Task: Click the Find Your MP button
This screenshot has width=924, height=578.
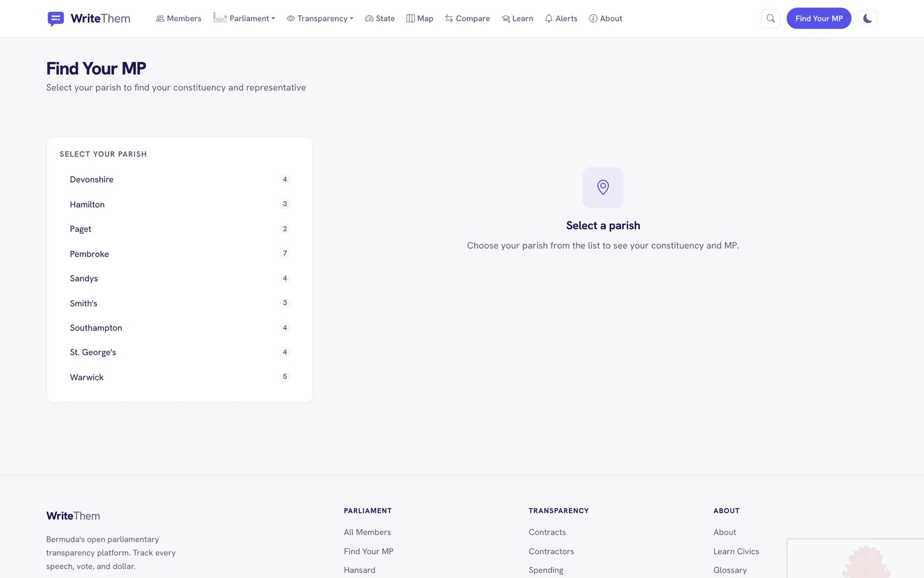Action: tap(819, 18)
